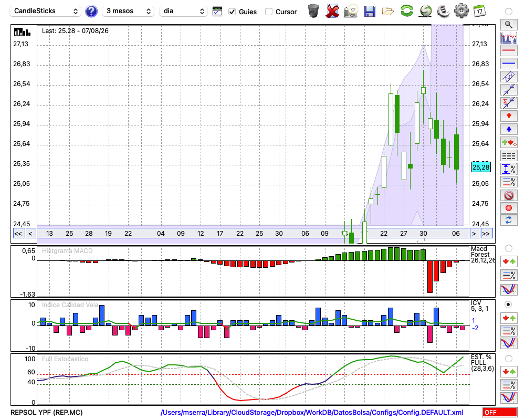525x420 pixels.
Task: Select the MACD panel radio button
Action: point(509,248)
